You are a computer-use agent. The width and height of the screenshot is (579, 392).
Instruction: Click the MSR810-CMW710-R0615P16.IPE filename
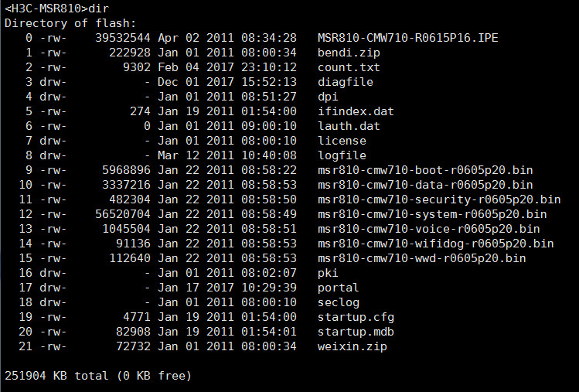407,38
